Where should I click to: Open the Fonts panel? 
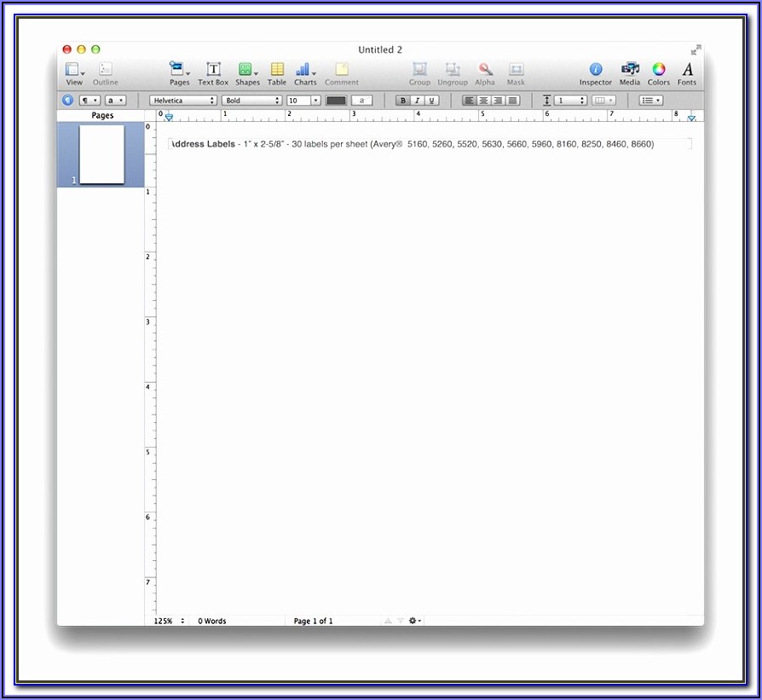[x=687, y=74]
